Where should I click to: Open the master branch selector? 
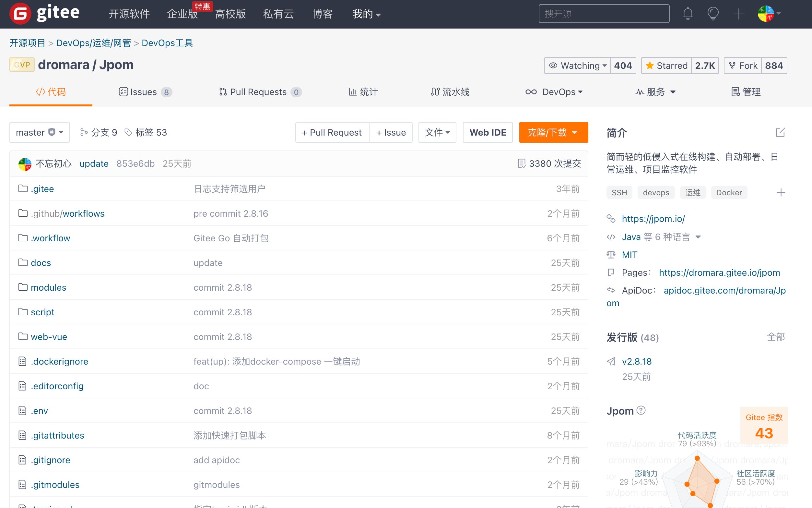coord(40,132)
